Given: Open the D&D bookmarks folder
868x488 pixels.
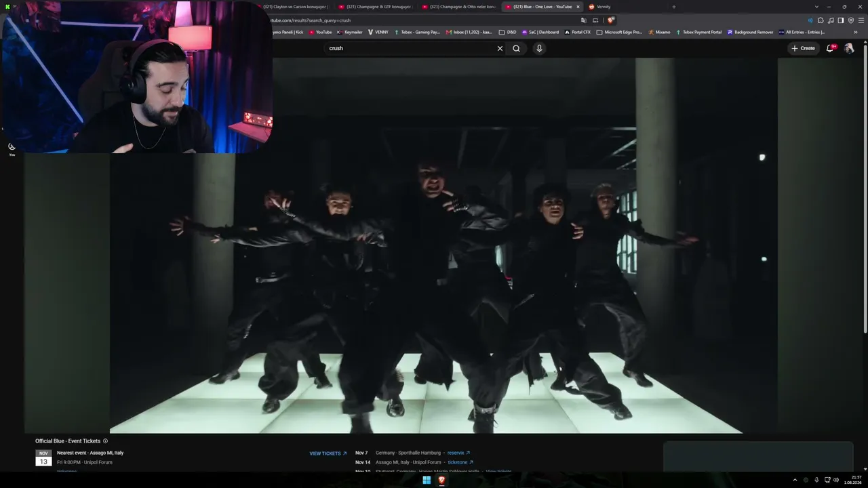Looking at the screenshot, I should point(507,32).
